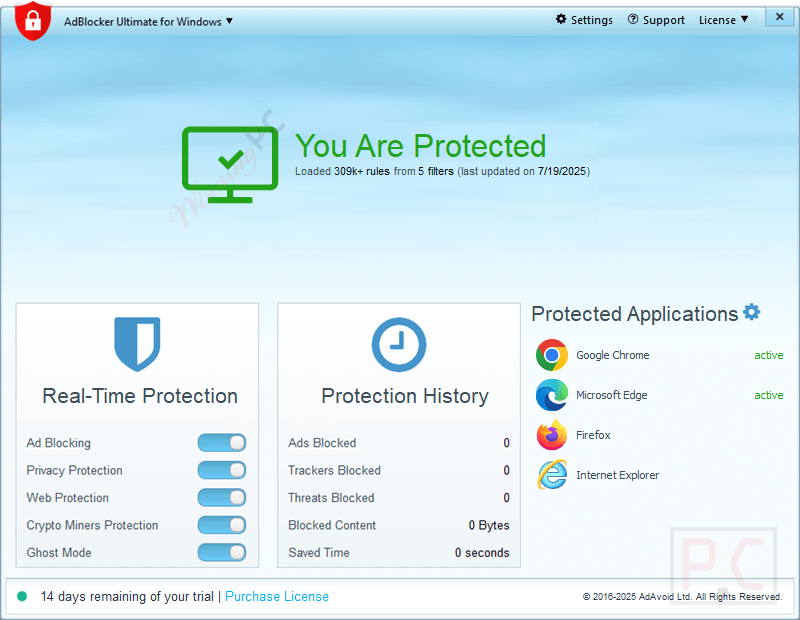The image size is (800, 620).
Task: Click the You Are Protected heading
Action: [x=420, y=146]
